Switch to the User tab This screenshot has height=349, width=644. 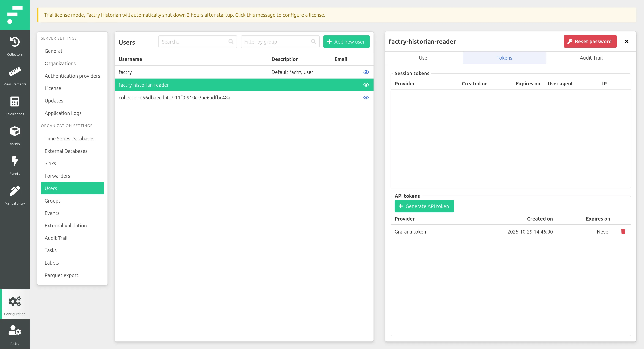[424, 58]
